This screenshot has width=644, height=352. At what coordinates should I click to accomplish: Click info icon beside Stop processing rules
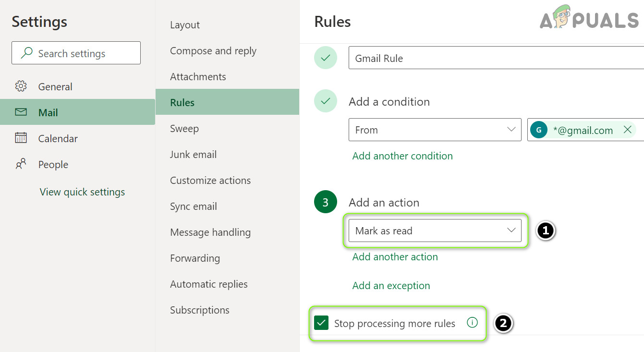click(472, 323)
